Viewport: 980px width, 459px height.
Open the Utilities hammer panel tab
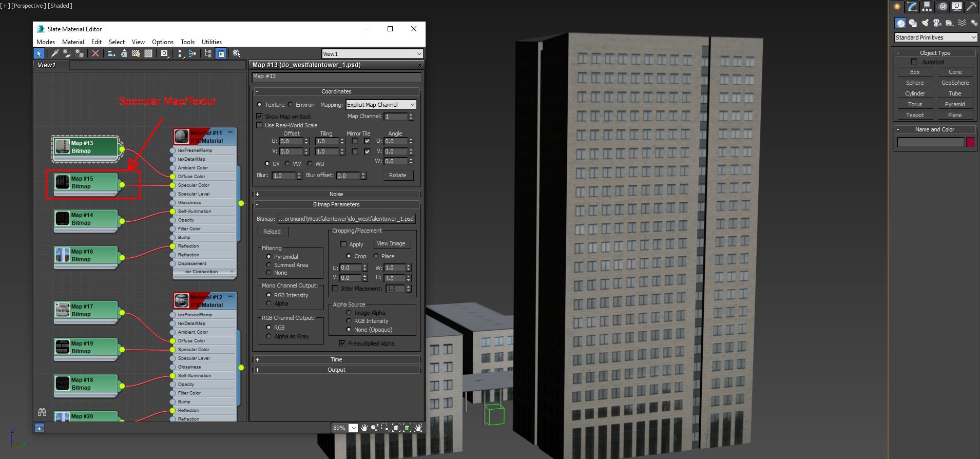pos(971,7)
